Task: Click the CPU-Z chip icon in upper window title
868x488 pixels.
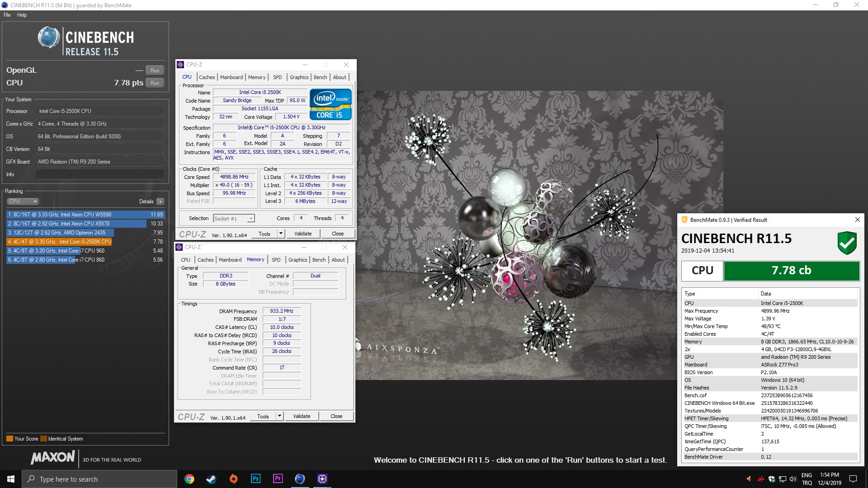Action: point(180,65)
